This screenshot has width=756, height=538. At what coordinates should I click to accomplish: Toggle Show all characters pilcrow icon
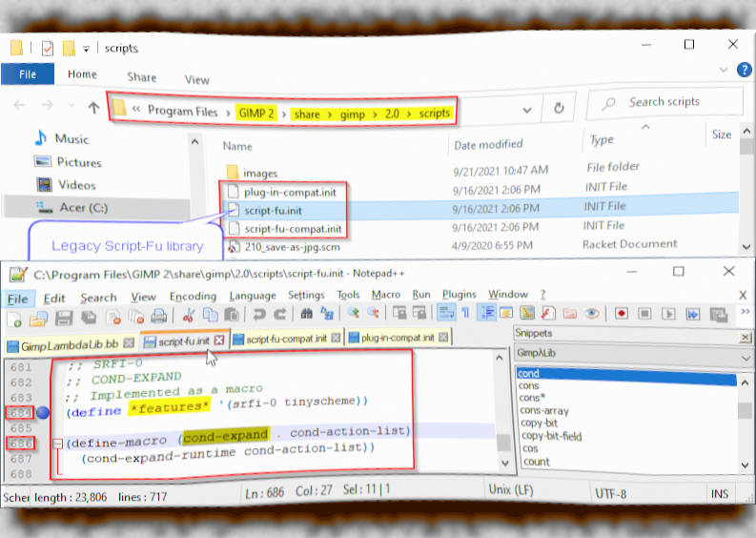tap(465, 313)
